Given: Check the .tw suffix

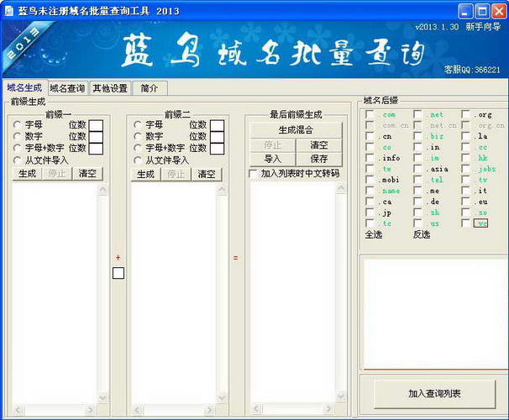Looking at the screenshot, I should point(370,169).
